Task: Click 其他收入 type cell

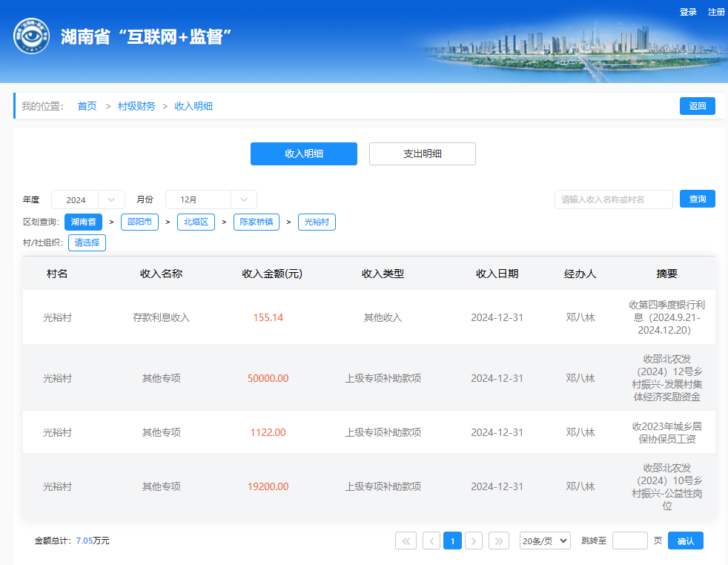Action: [x=383, y=317]
